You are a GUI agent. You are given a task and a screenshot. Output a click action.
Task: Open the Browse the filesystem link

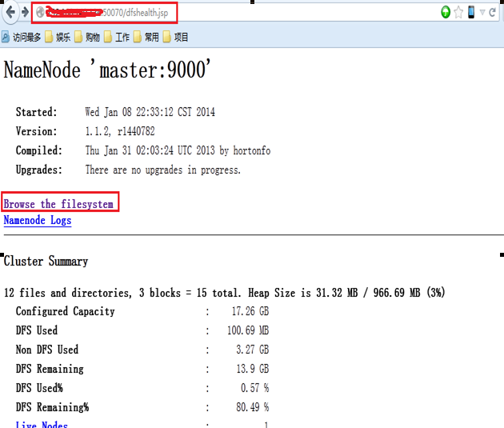click(x=58, y=204)
